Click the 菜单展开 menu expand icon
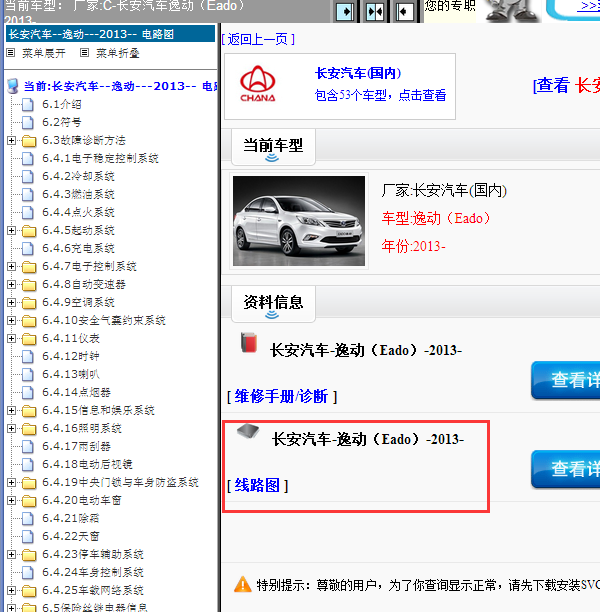Screen dimensions: 600x612 11,53
